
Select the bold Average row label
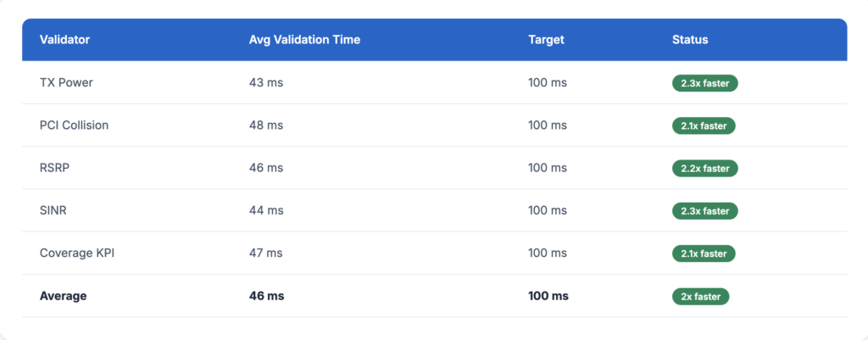pos(63,296)
